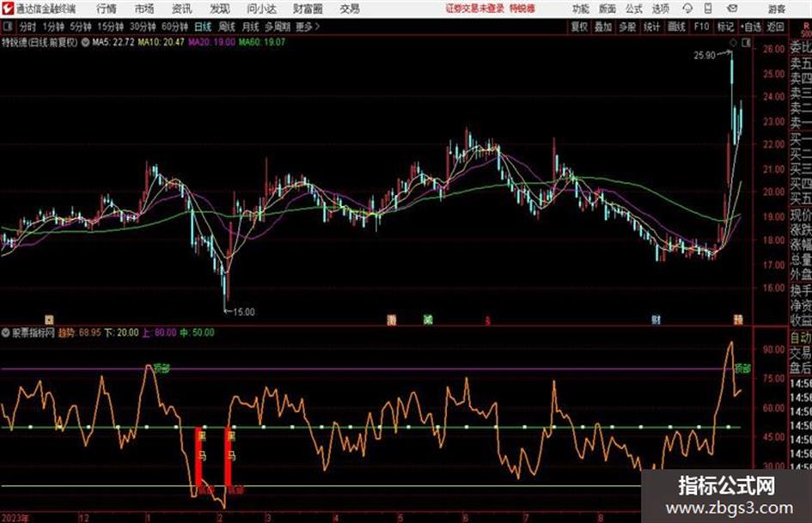The height and width of the screenshot is (523, 812).
Task: Open the F10 company info
Action: [x=701, y=27]
